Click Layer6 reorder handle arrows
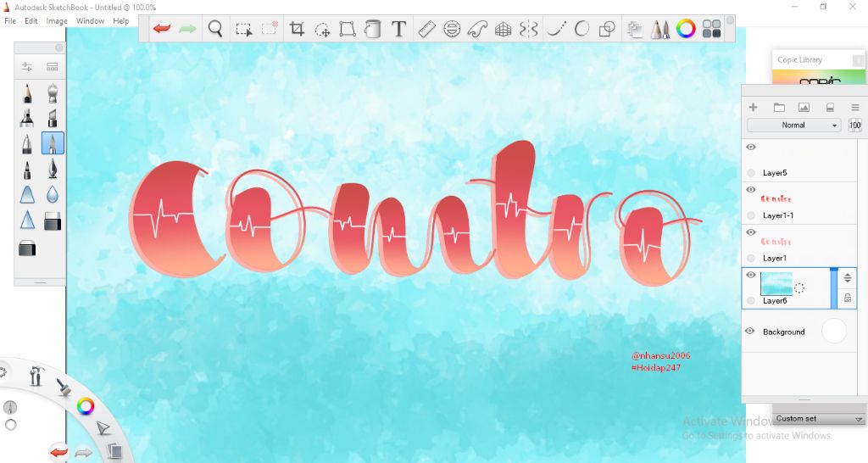Screen dimensions: 868x463 coord(848,278)
